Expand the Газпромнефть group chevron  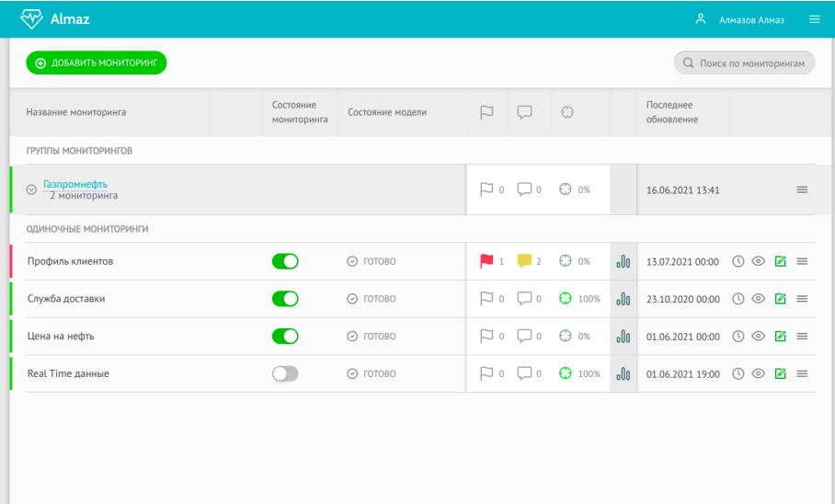[x=31, y=189]
